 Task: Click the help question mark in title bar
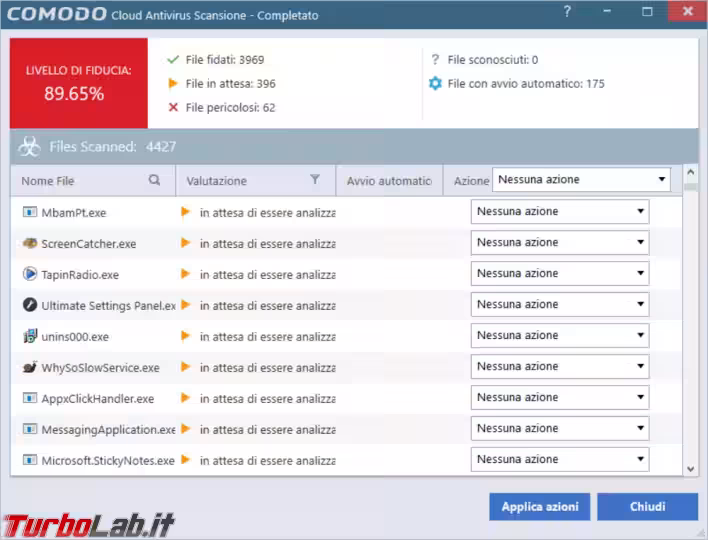coord(567,11)
